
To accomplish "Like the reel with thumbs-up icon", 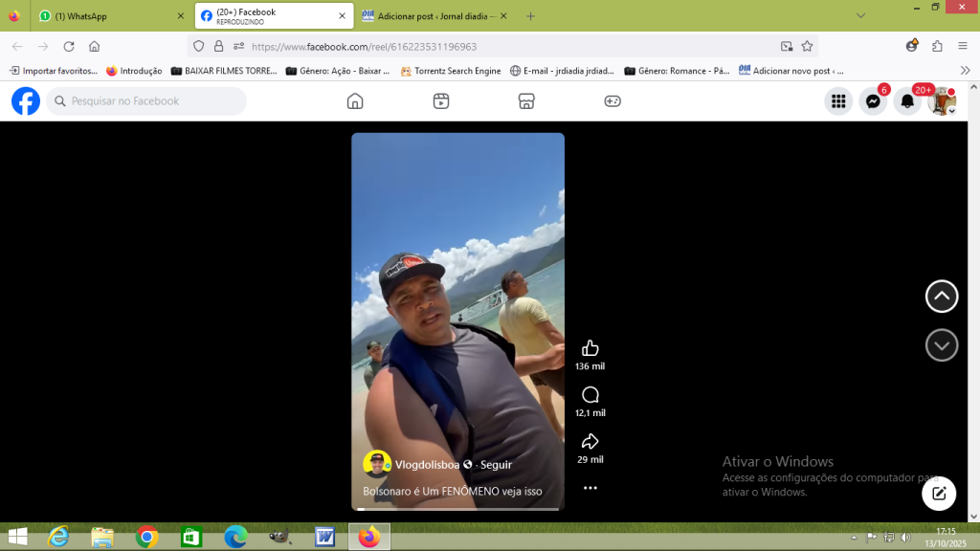I will click(x=590, y=348).
